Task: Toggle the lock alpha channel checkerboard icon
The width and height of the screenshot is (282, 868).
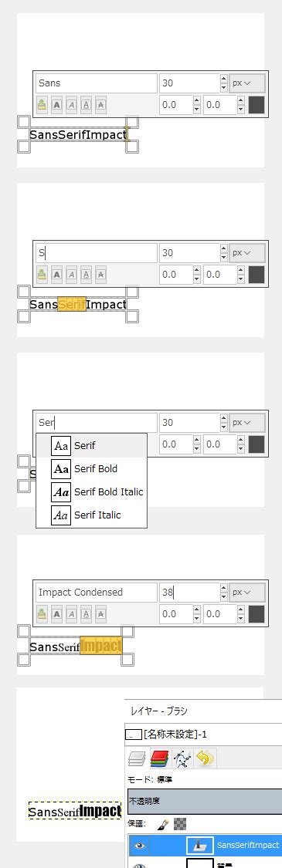Action: pyautogui.click(x=180, y=824)
